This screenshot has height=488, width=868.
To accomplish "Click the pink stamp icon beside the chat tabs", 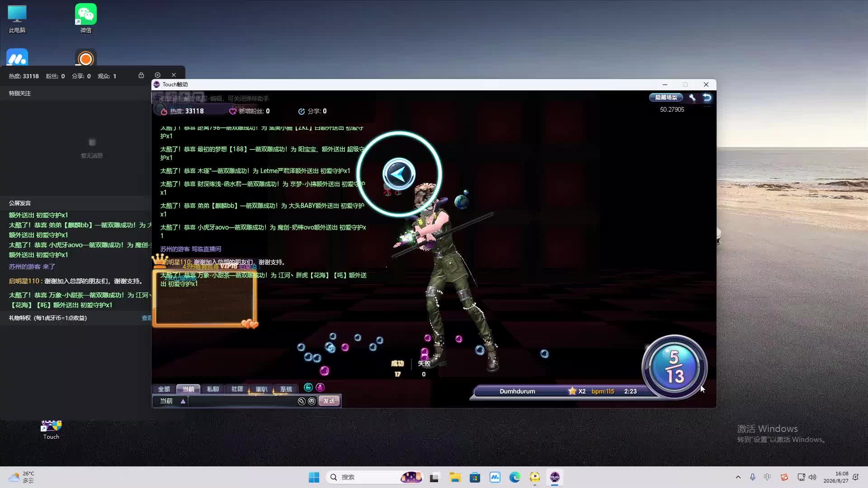I will pos(320,387).
